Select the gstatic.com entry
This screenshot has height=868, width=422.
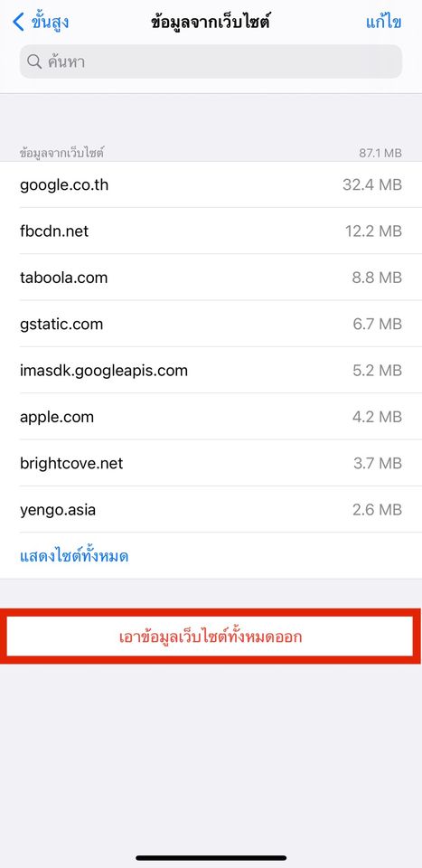211,325
